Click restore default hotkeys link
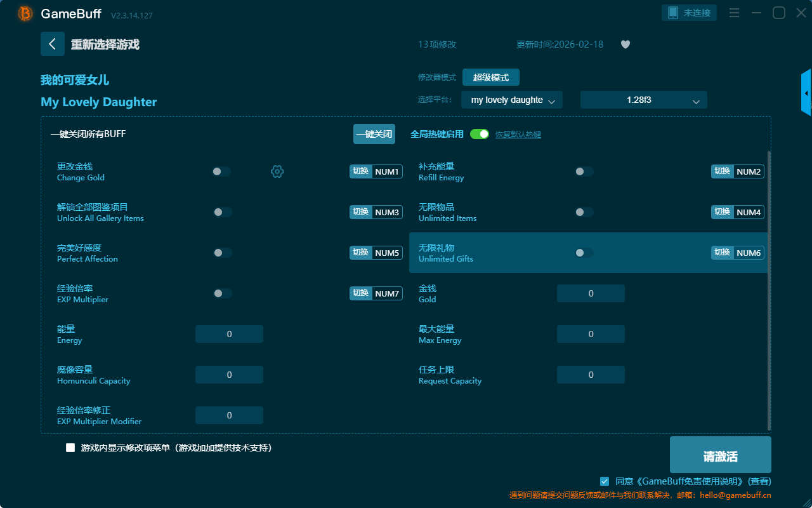The height and width of the screenshot is (508, 812). (x=518, y=135)
